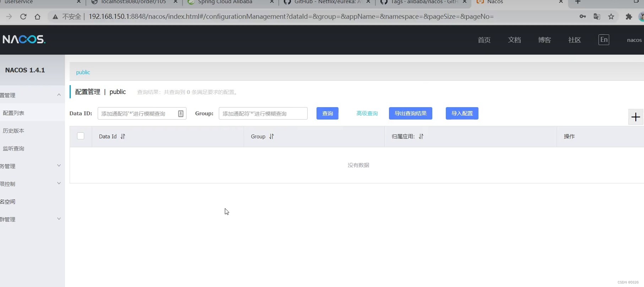Image resolution: width=644 pixels, height=287 pixels.
Task: Switch to the Tags alibaba/nacos tab
Action: [423, 2]
